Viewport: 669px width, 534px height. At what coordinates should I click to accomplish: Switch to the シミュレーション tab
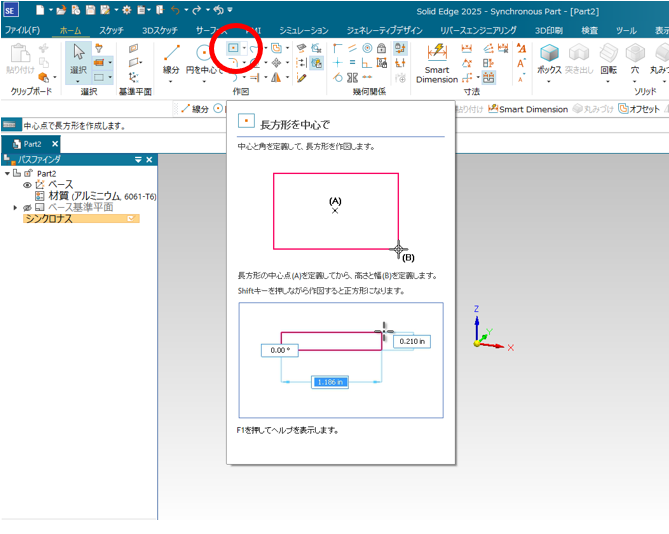tap(301, 30)
